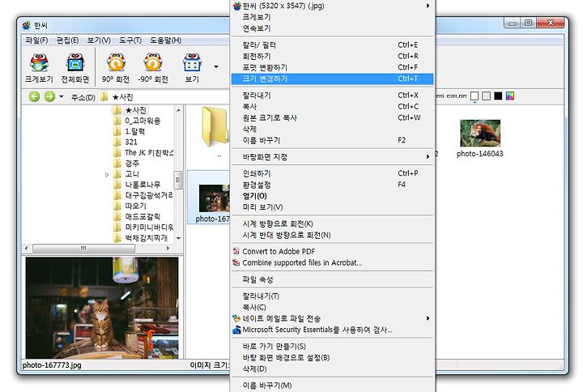Go back with the green left arrow
This screenshot has height=392, width=583.
click(x=34, y=96)
